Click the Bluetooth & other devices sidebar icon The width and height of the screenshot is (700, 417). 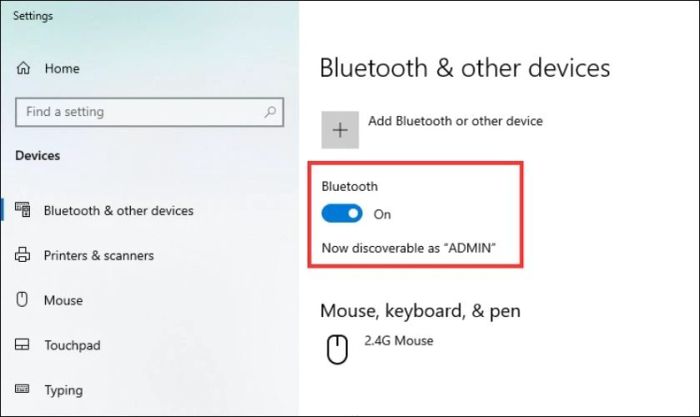pos(23,211)
